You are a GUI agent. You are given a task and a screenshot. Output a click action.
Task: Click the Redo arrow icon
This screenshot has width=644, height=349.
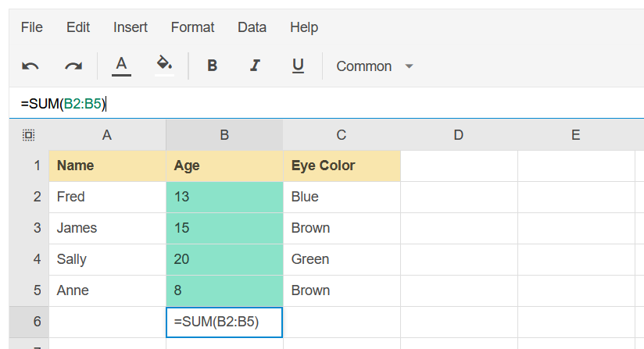(x=73, y=66)
